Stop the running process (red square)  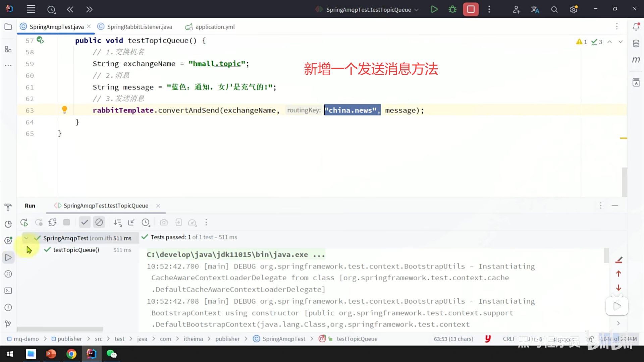click(x=471, y=9)
